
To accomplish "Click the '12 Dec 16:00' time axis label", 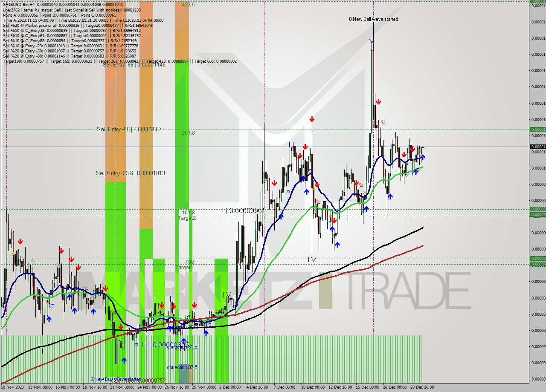I will pyautogui.click(x=340, y=387).
